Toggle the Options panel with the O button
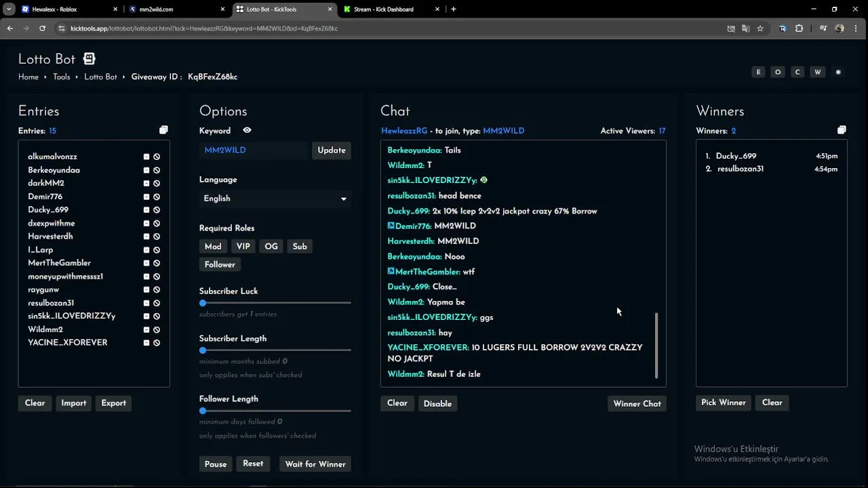This screenshot has width=868, height=488. coord(778,72)
